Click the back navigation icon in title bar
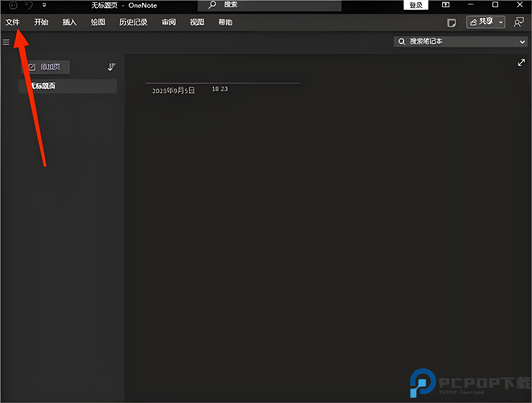The height and width of the screenshot is (403, 532). click(13, 5)
